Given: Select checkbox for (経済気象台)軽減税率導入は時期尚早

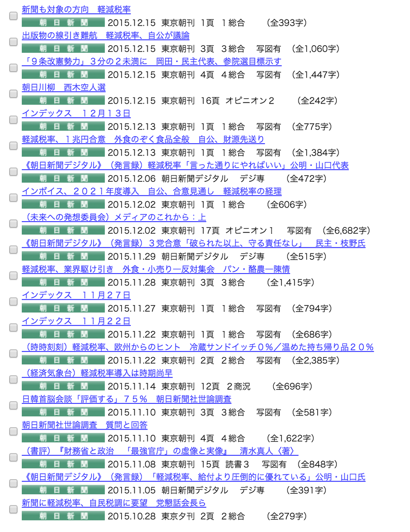Looking at the screenshot, I should click(13, 379).
